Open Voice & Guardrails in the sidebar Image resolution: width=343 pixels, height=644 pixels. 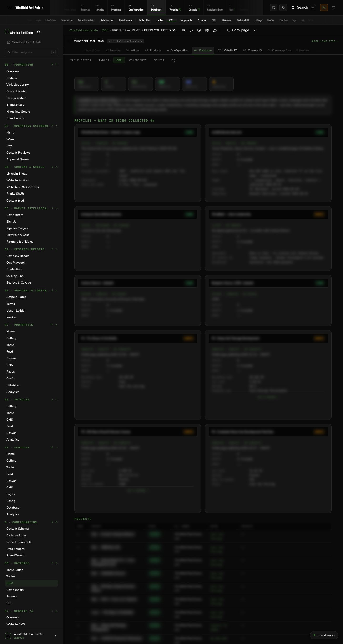click(19, 542)
